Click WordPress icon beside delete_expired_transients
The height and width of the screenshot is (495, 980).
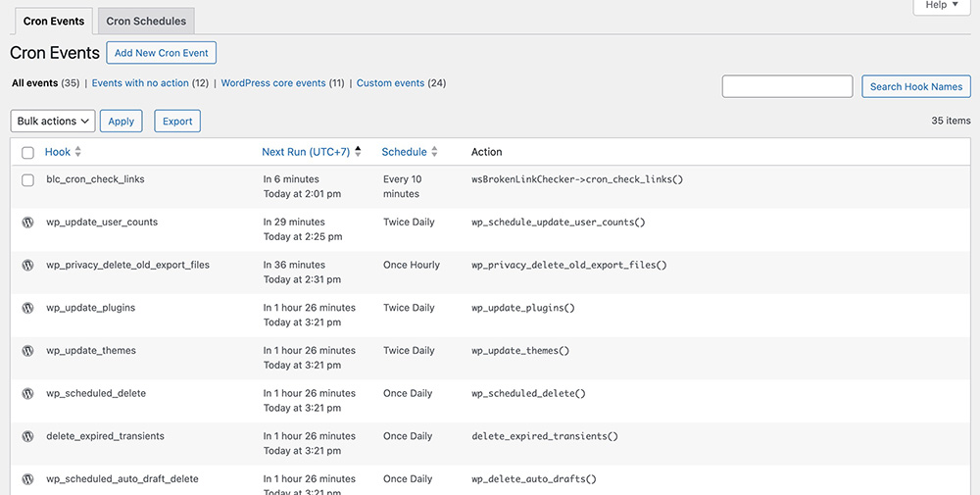pyautogui.click(x=27, y=436)
